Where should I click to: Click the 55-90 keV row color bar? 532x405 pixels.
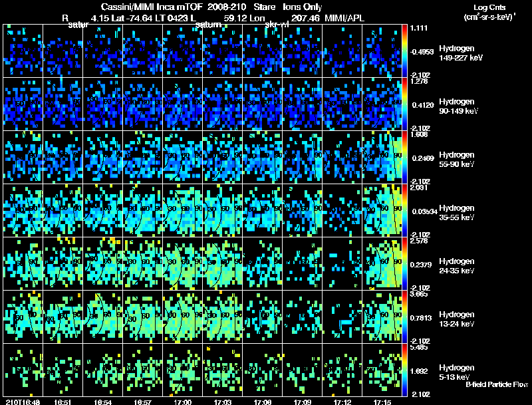(404, 157)
